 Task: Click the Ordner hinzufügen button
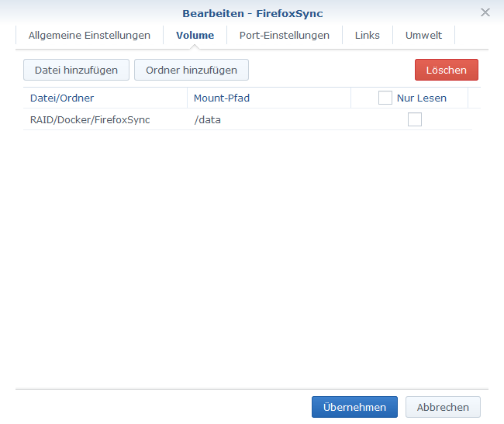(192, 70)
